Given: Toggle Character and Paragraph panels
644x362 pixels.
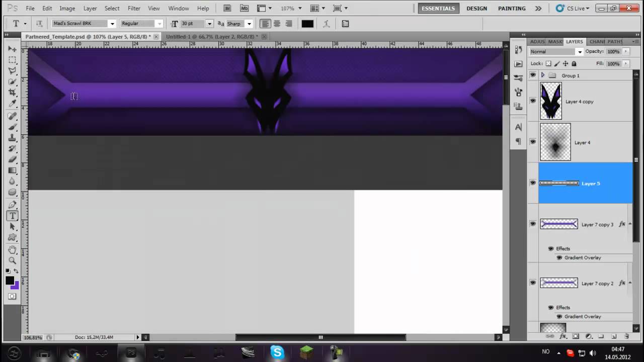Looking at the screenshot, I should click(x=345, y=24).
